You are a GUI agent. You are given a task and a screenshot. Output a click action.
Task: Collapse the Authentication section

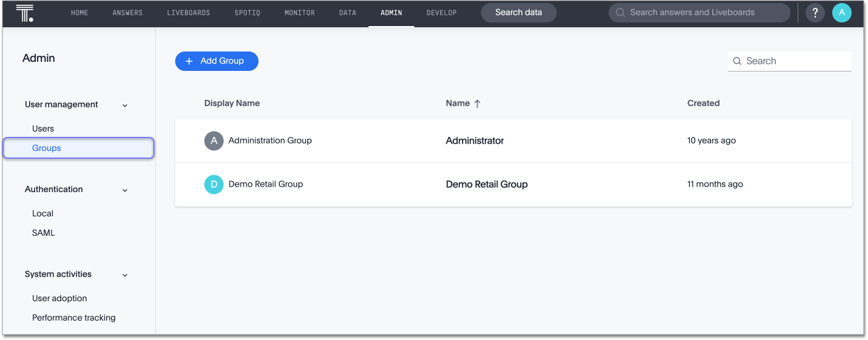[x=125, y=190]
